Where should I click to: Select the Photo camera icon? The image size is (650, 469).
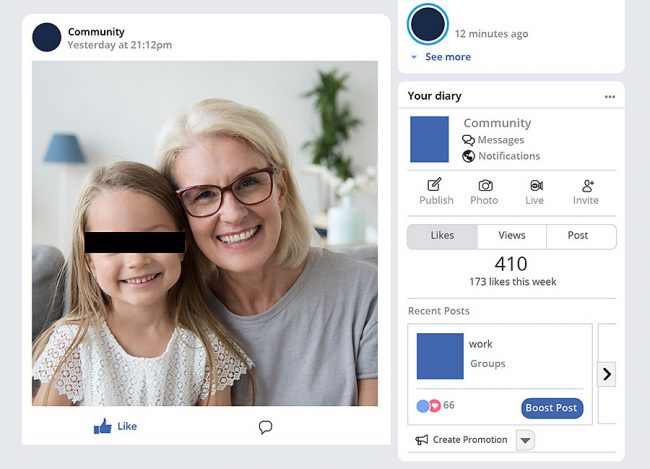click(x=485, y=185)
